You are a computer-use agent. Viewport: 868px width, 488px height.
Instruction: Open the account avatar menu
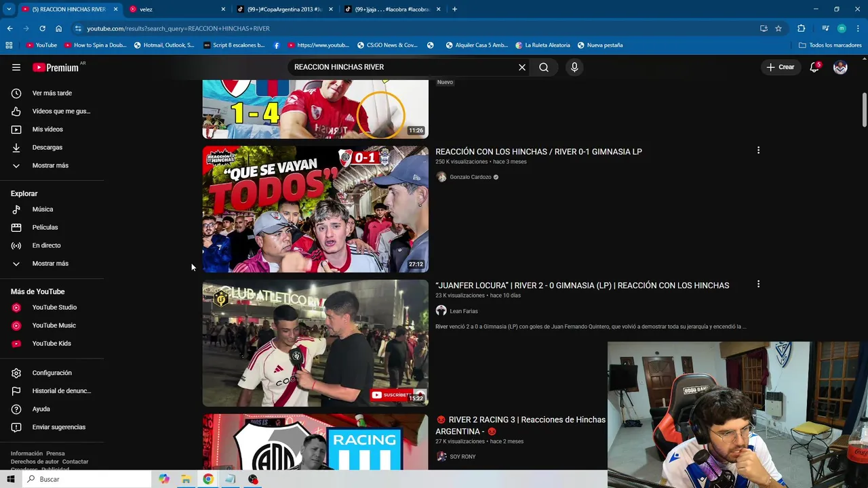(840, 67)
